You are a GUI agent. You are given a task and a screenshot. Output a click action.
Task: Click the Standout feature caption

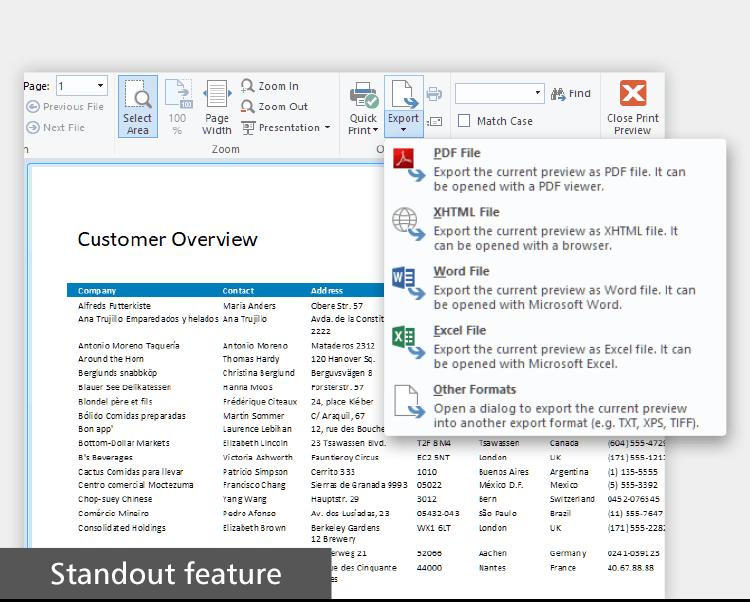[x=166, y=574]
